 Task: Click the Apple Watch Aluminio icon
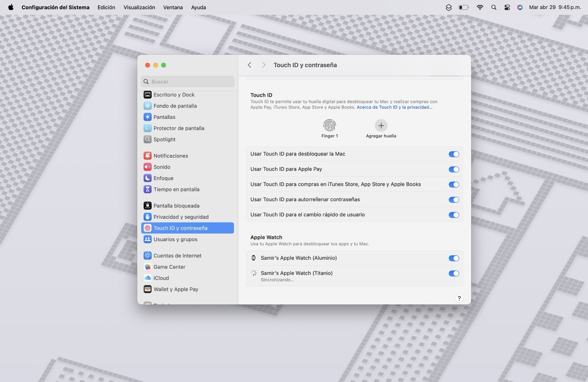pos(254,258)
